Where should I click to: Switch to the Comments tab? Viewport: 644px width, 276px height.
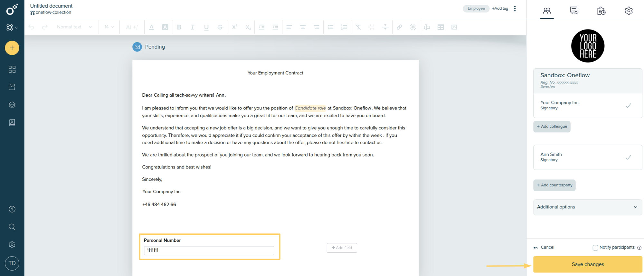(x=574, y=11)
